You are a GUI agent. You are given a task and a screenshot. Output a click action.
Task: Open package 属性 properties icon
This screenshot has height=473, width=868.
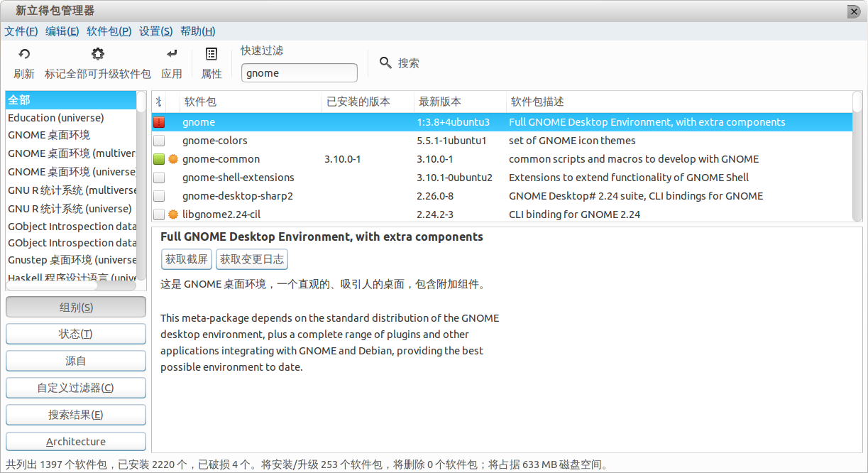(x=211, y=54)
